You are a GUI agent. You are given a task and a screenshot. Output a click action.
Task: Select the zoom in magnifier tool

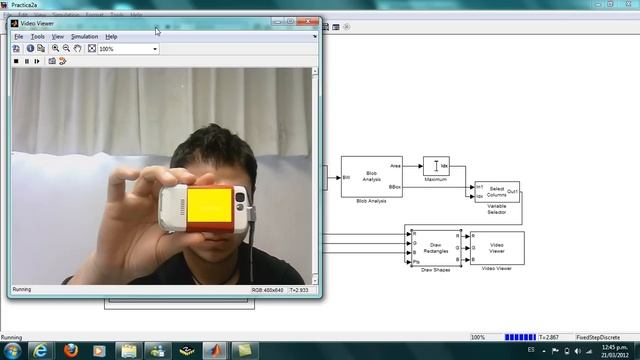[55, 49]
